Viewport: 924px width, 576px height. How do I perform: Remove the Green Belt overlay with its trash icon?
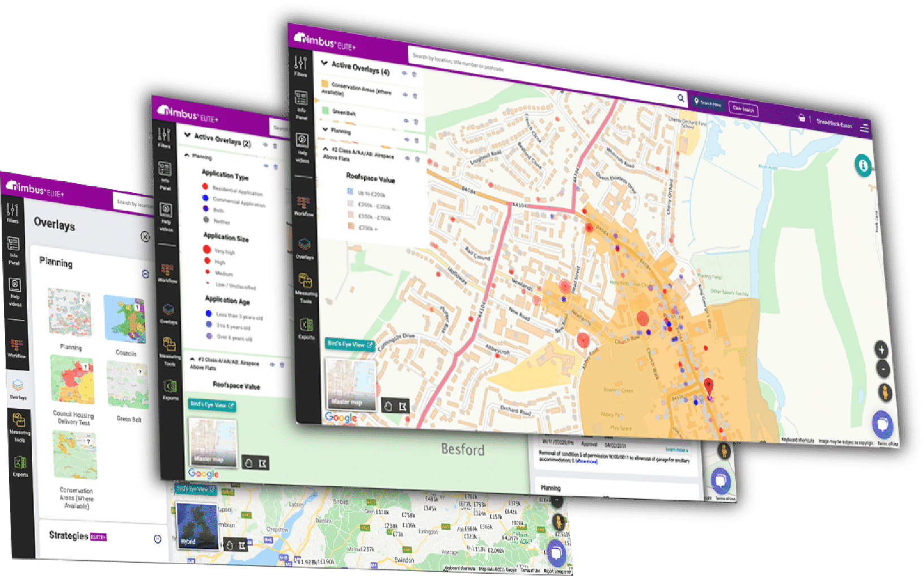pos(416,122)
